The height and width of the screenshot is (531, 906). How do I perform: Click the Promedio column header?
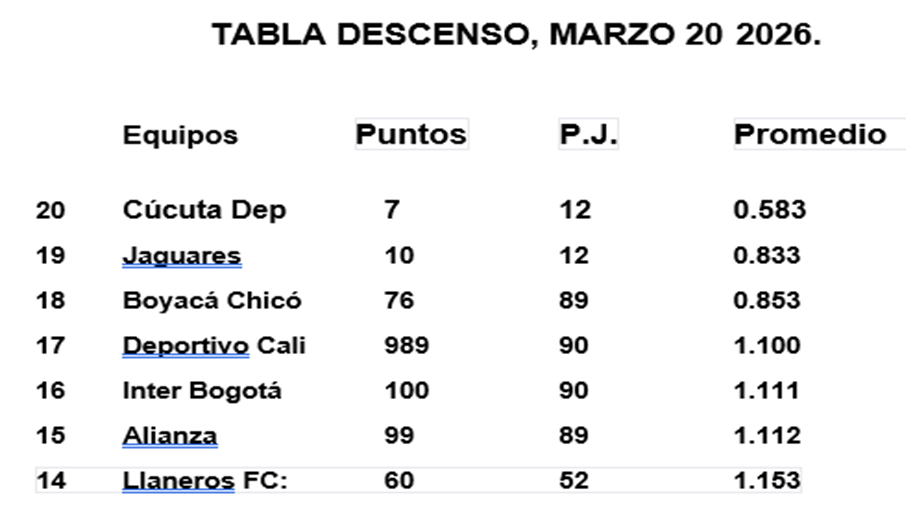(x=810, y=134)
